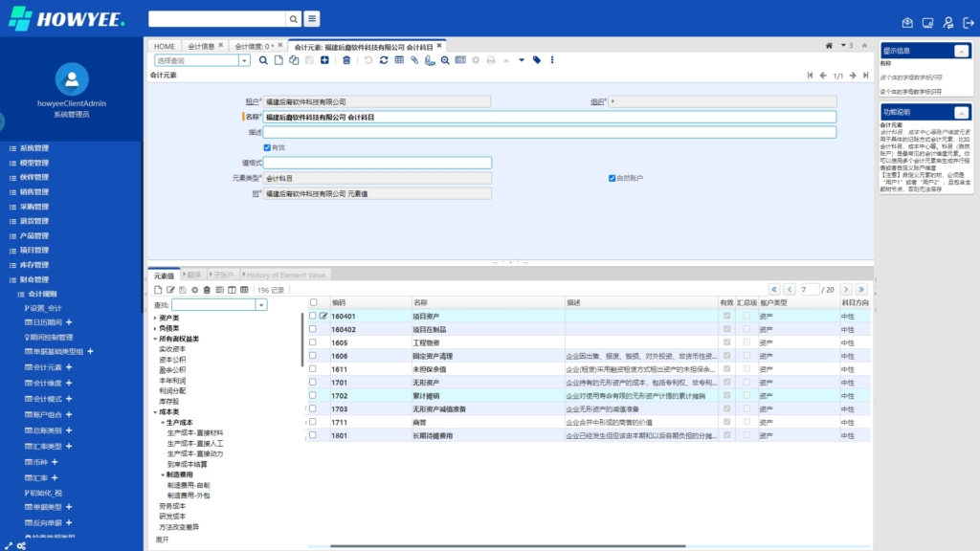The height and width of the screenshot is (551, 980).
Task: Click 展开 below the tree
Action: (162, 540)
